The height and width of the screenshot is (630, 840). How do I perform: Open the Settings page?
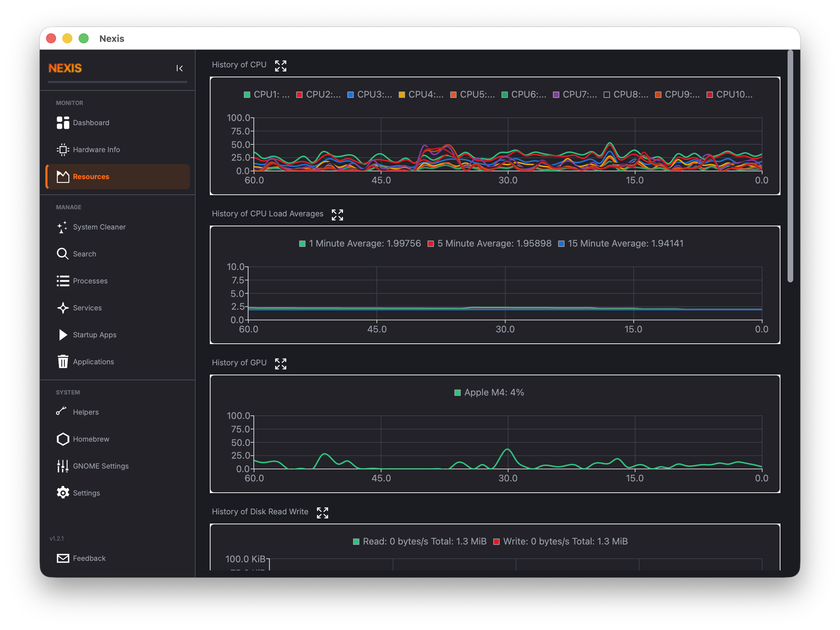[x=86, y=493]
